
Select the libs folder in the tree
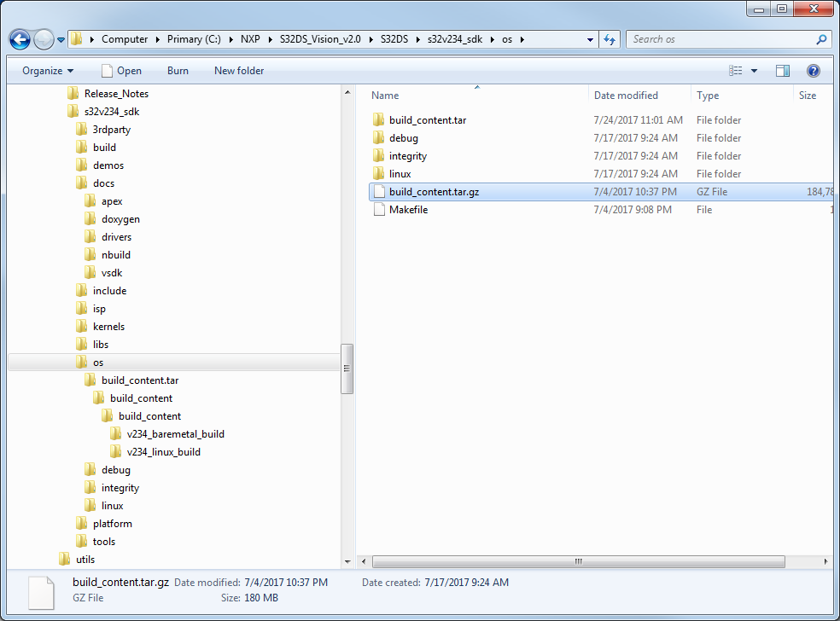(x=101, y=345)
